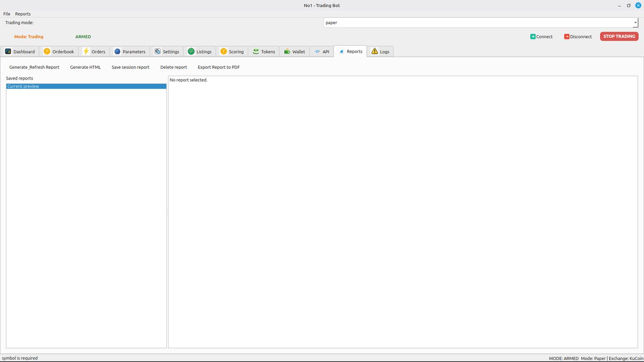This screenshot has height=362, width=644.
Task: Click the green Connect icon
Action: click(x=533, y=37)
